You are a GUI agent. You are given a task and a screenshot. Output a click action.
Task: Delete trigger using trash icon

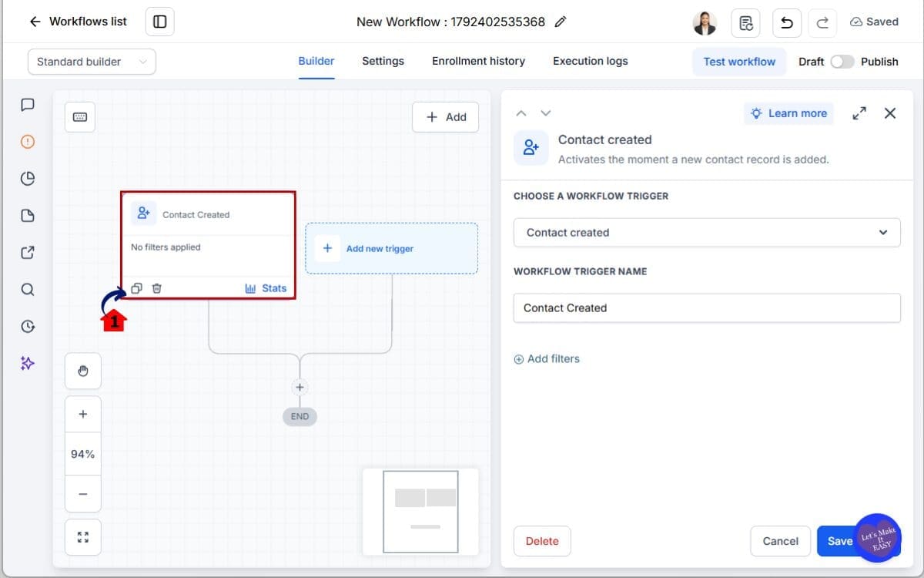click(157, 288)
